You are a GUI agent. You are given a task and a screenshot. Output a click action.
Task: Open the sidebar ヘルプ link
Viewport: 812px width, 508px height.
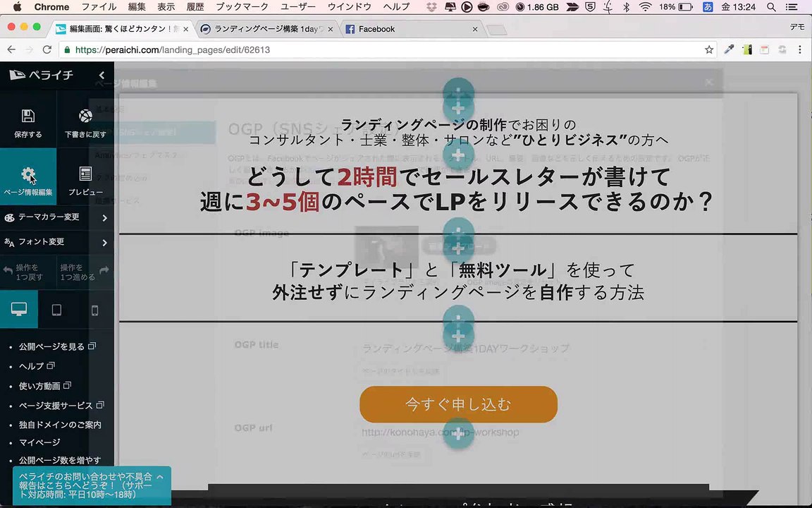[x=36, y=366]
